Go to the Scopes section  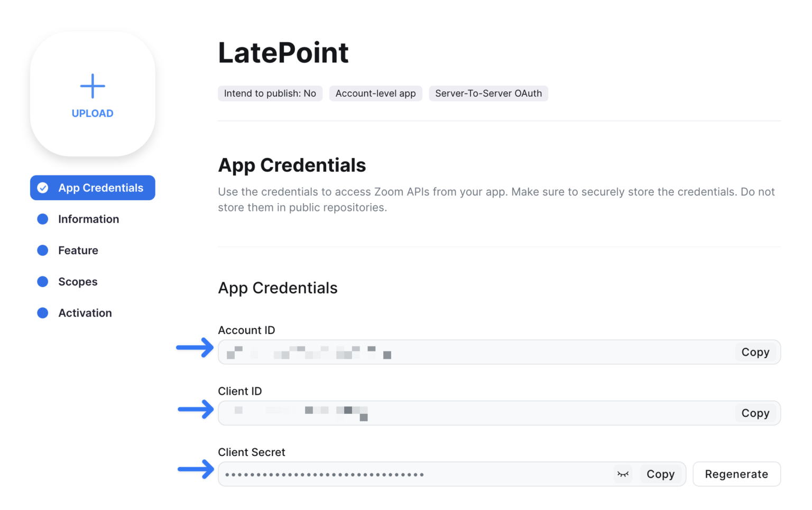click(78, 282)
